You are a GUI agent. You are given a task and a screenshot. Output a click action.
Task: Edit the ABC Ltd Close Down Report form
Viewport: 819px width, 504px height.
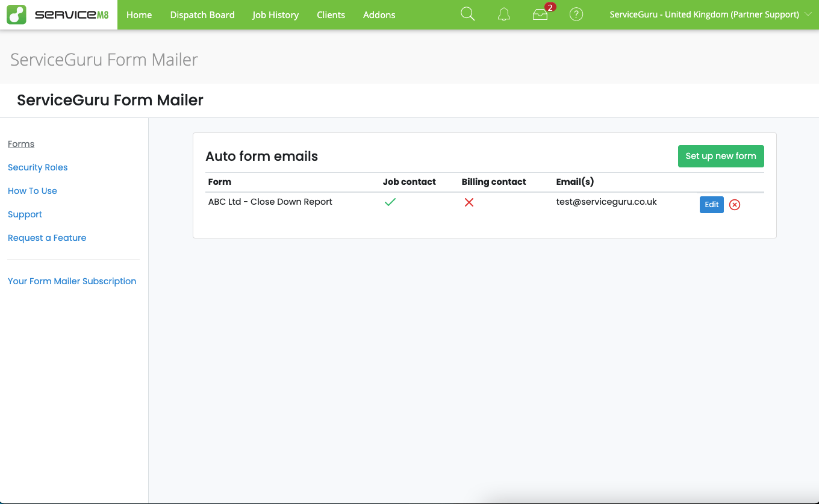click(x=712, y=205)
